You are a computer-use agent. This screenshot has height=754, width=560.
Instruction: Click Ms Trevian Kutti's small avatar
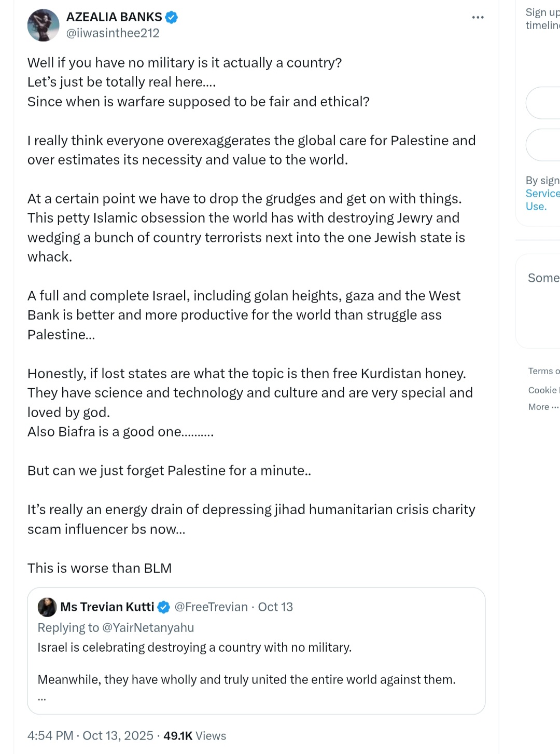[x=47, y=607]
